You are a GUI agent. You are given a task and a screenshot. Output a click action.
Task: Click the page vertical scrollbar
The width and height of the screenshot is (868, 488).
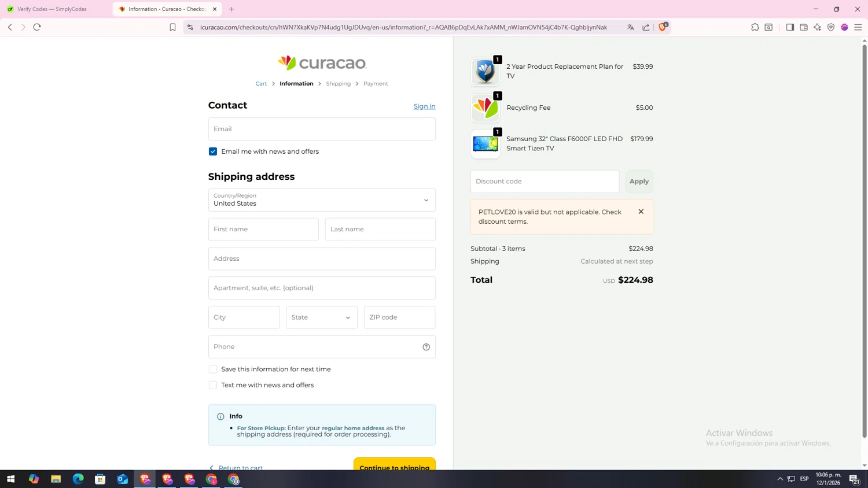coord(865,240)
